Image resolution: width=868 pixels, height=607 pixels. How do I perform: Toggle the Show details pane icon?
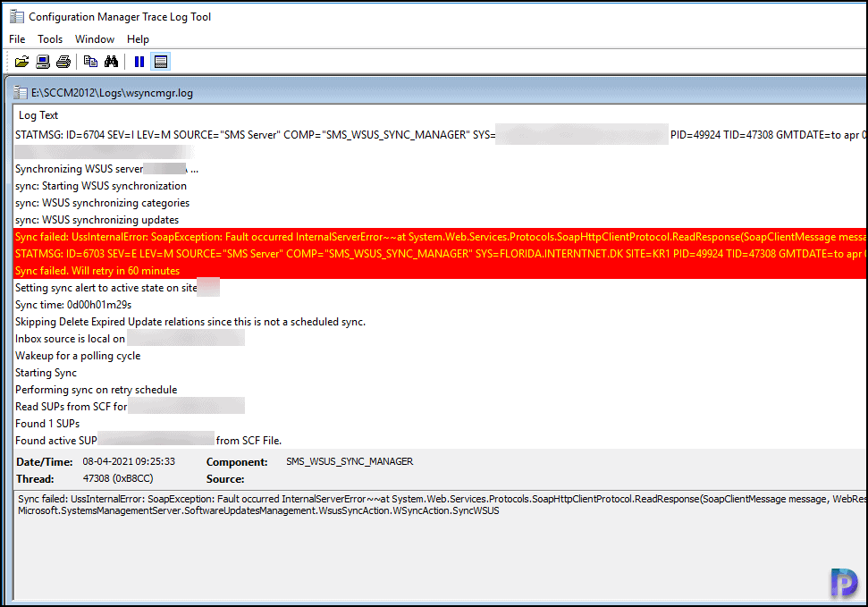(x=161, y=62)
